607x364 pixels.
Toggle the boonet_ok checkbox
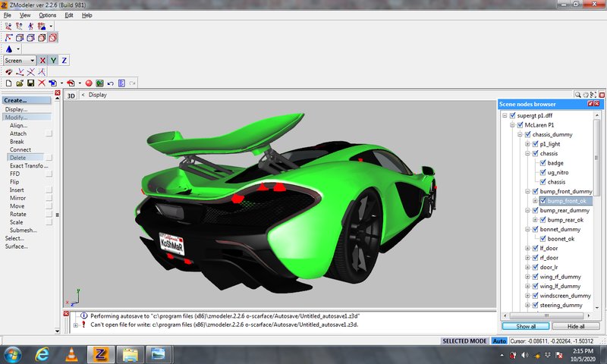coord(543,239)
